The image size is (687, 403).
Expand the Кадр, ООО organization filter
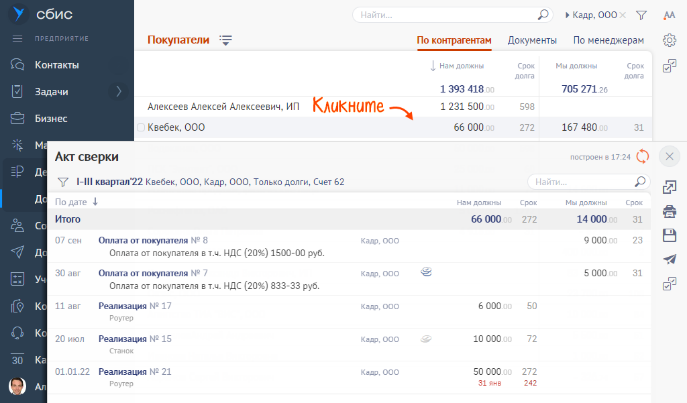[x=591, y=15]
